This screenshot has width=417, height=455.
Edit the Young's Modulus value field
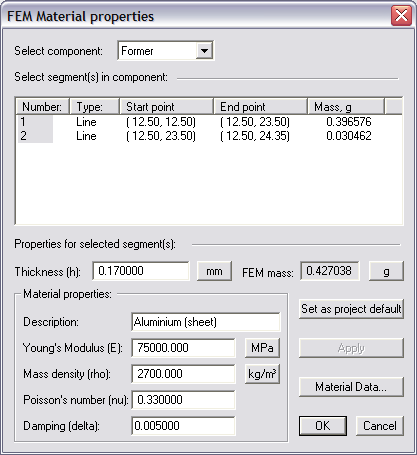click(x=183, y=348)
